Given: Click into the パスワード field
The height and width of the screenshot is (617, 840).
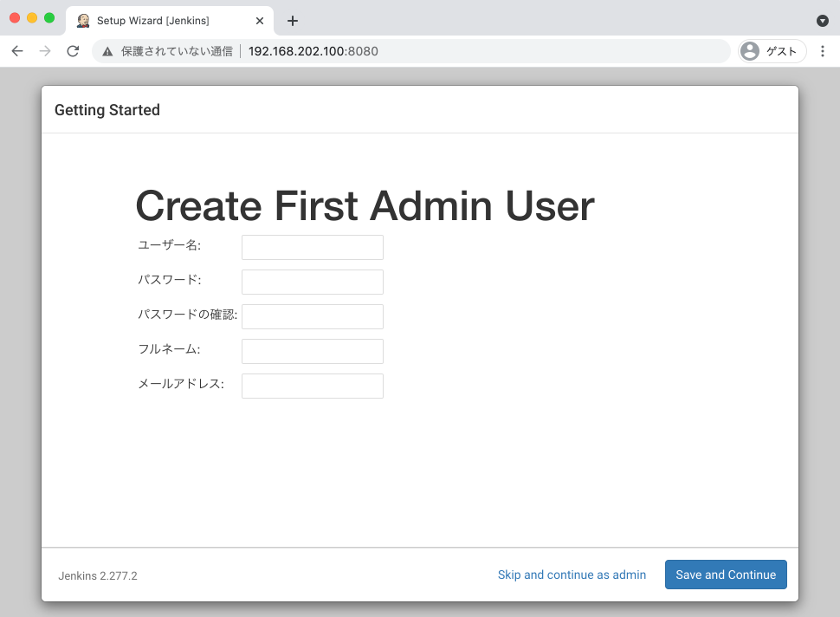Looking at the screenshot, I should click(312, 282).
